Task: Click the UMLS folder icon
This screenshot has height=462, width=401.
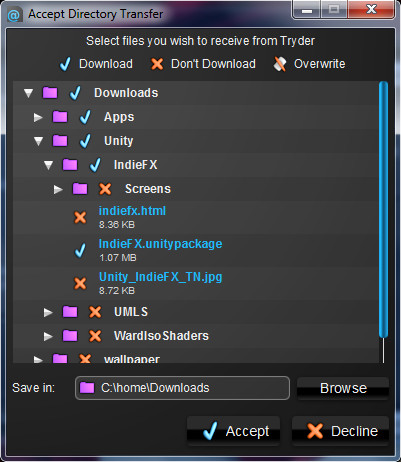Action: (70, 312)
